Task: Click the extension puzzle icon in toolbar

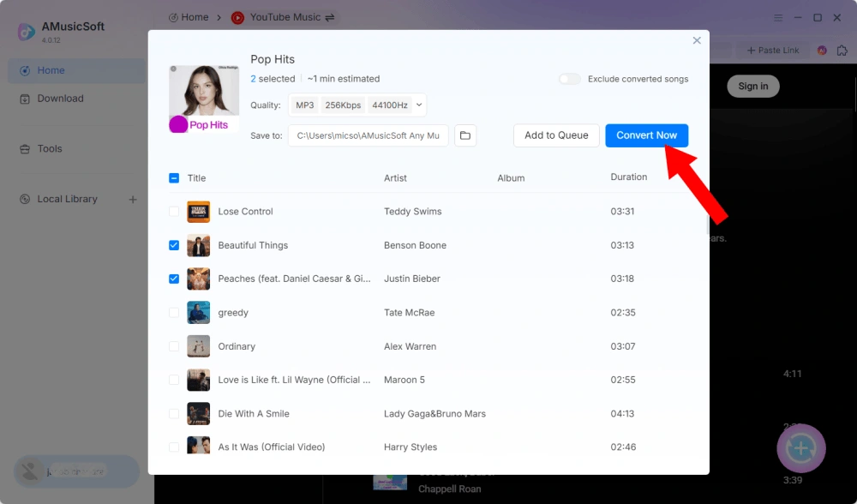Action: pos(842,51)
